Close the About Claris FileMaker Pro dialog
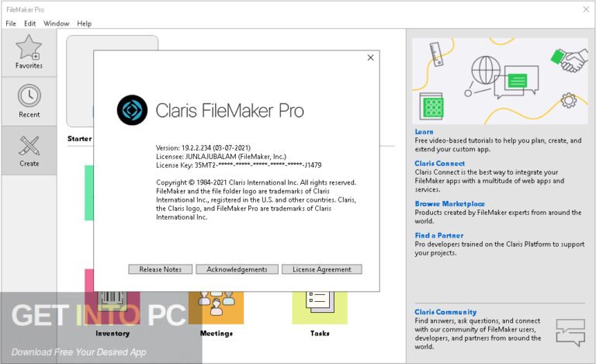Viewport: 596px width, 364px height. 371,57
